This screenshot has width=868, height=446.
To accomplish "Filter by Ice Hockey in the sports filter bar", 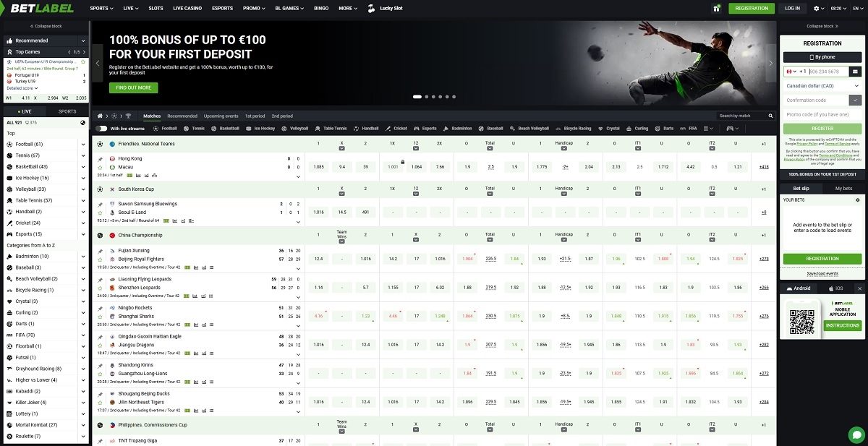I will click(260, 128).
